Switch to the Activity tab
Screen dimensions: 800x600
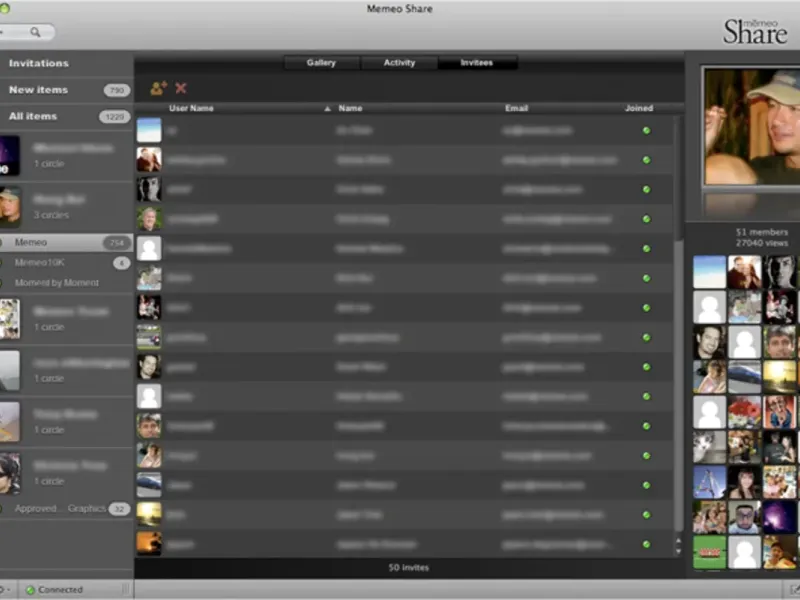tap(399, 63)
